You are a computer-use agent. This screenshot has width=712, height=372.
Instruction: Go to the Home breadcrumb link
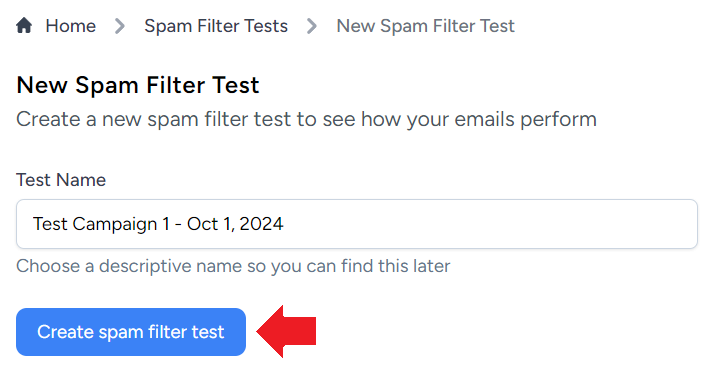pyautogui.click(x=70, y=26)
